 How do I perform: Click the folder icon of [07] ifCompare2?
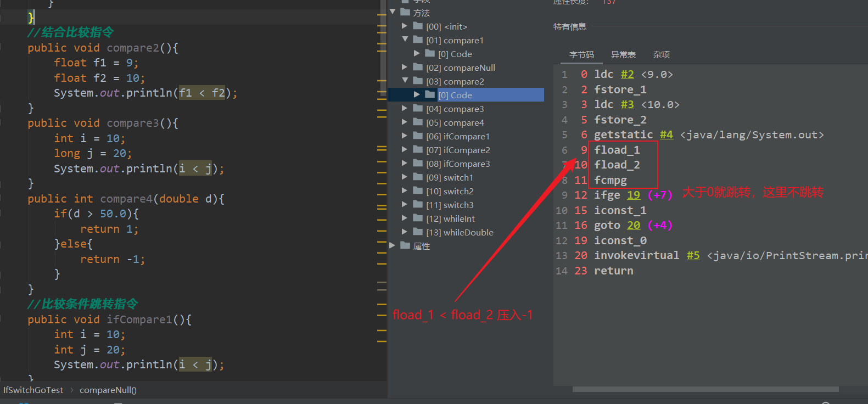pos(418,149)
